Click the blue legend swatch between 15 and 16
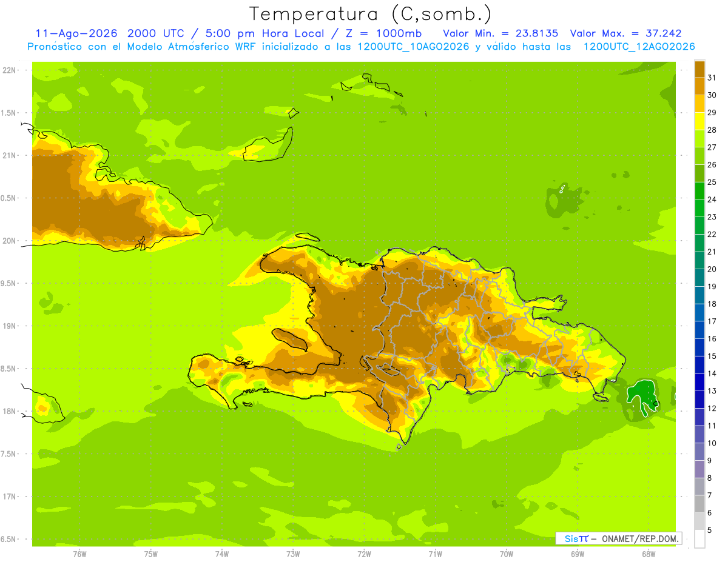Screen dimensions: 728x562 pos(699,347)
